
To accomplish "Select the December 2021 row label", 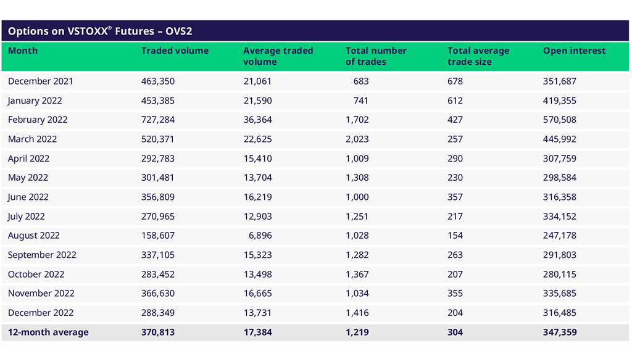I will [x=40, y=81].
